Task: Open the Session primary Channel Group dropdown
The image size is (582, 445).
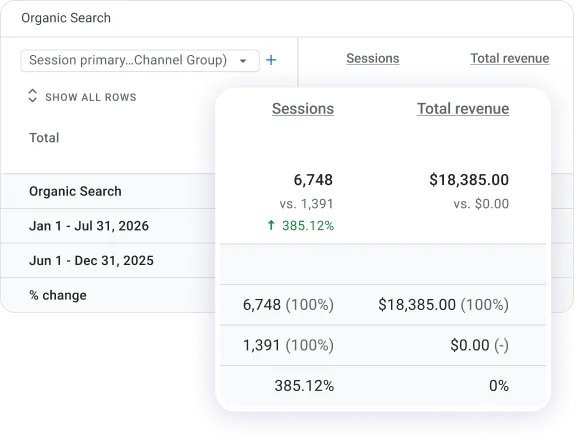Action: tap(140, 60)
